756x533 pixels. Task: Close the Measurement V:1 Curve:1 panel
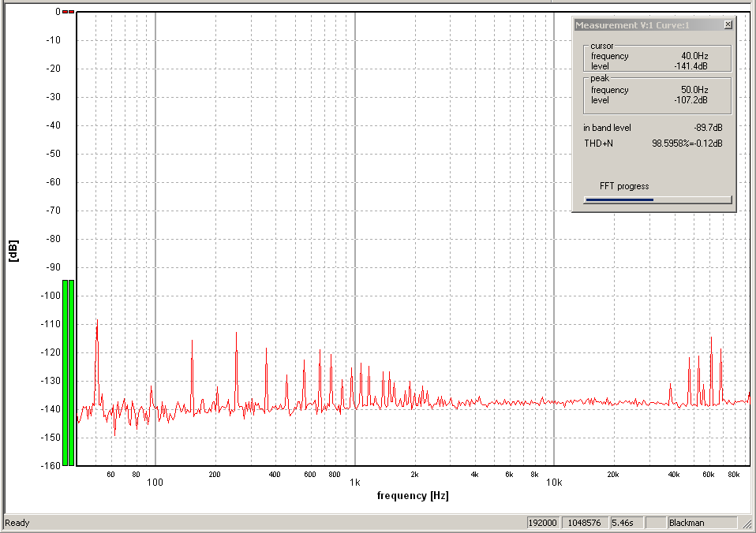pyautogui.click(x=728, y=25)
